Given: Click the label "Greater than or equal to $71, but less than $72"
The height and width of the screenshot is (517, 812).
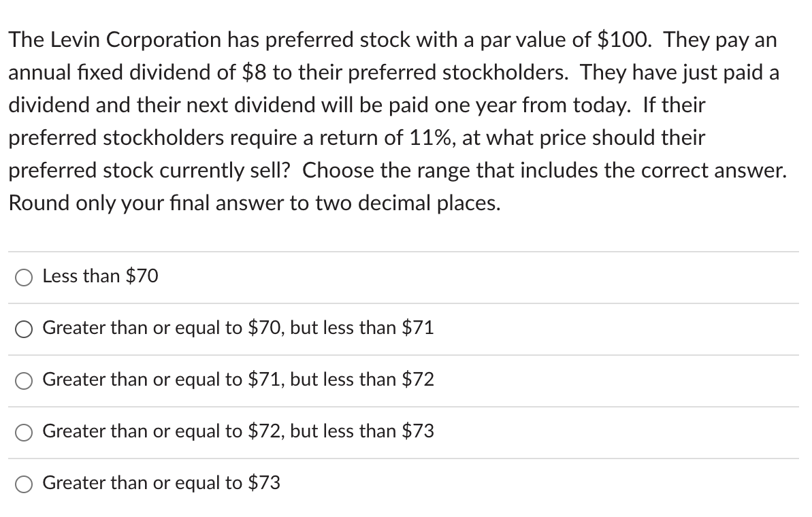Looking at the screenshot, I should click(x=238, y=380).
